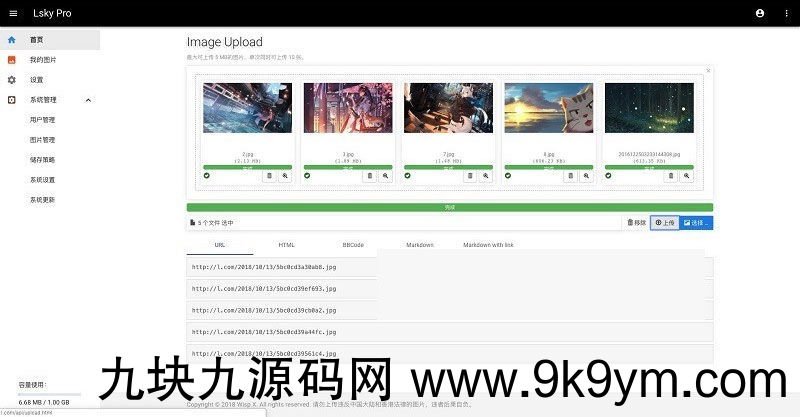Open the hamburger menu beside Lsky Pro

[13, 13]
